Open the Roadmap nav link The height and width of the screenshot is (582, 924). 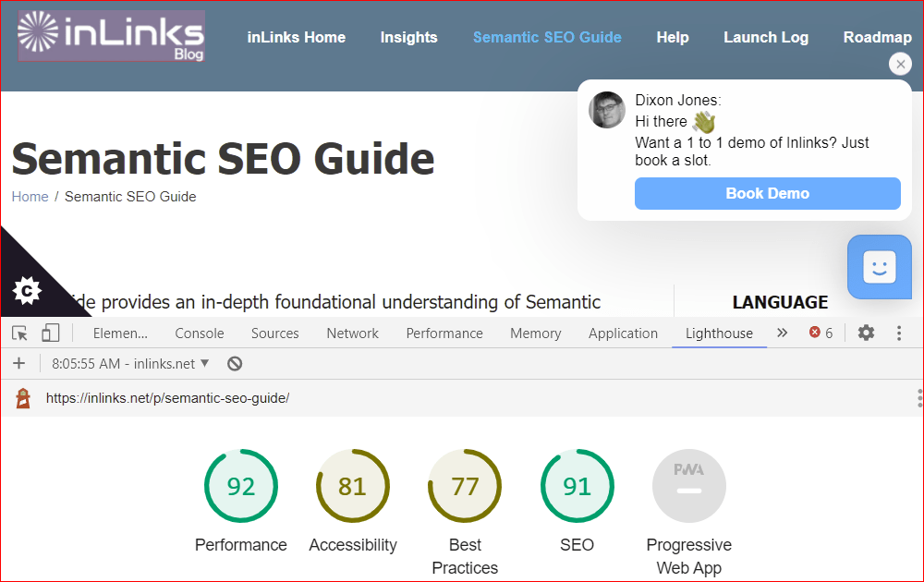coord(878,37)
